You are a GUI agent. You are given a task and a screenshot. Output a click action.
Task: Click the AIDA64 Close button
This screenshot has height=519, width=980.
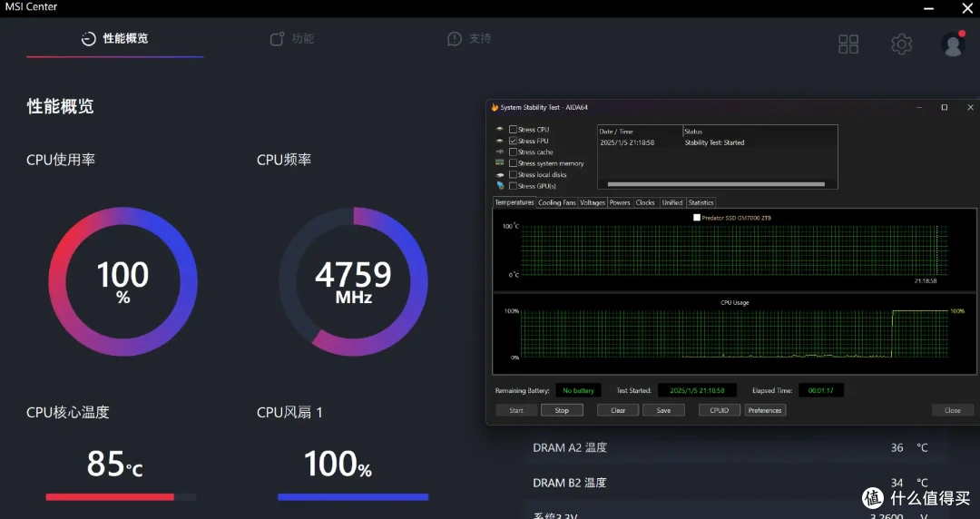coord(953,410)
